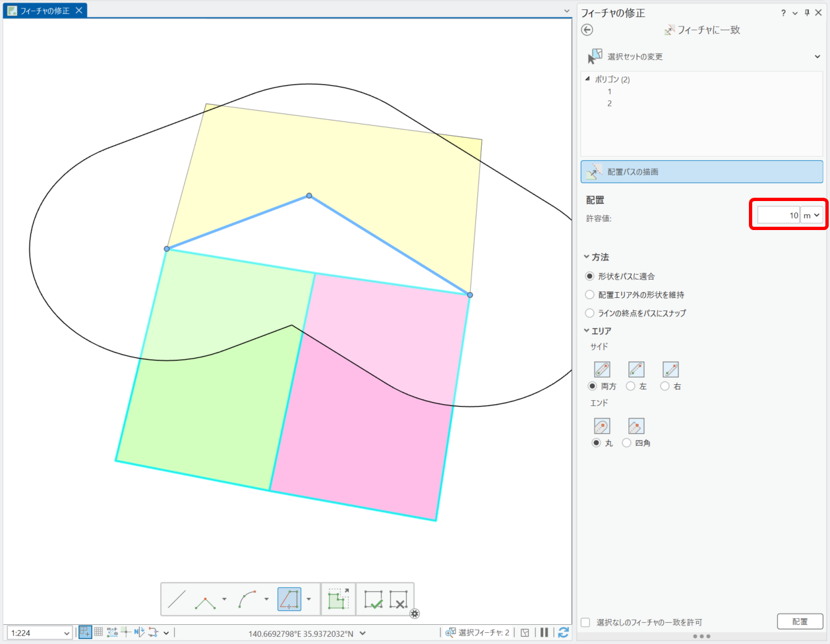The width and height of the screenshot is (830, 644).
Task: Select the straight Line segment tool
Action: click(x=177, y=600)
